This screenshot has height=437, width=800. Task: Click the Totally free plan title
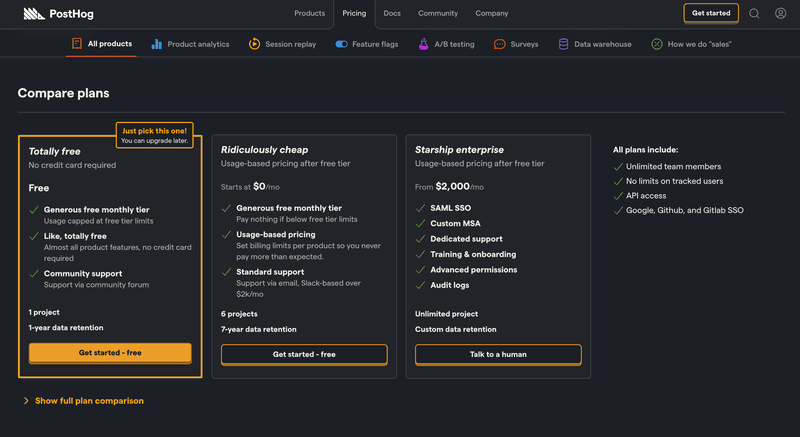point(54,151)
